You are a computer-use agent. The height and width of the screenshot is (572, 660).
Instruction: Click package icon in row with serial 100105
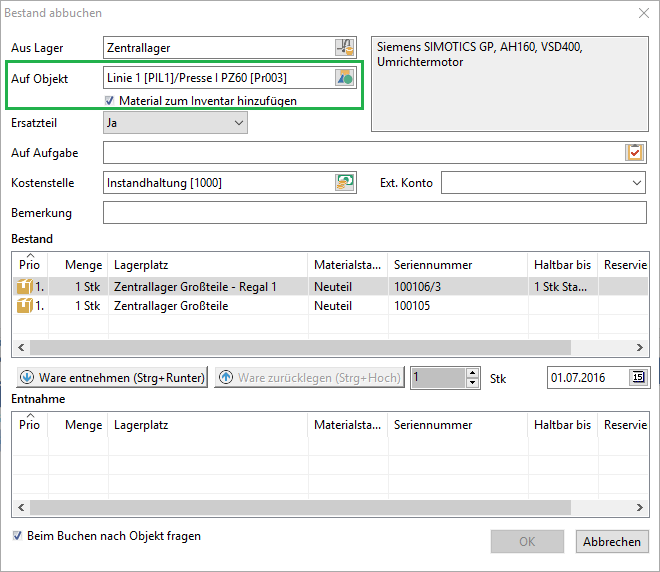(x=24, y=306)
